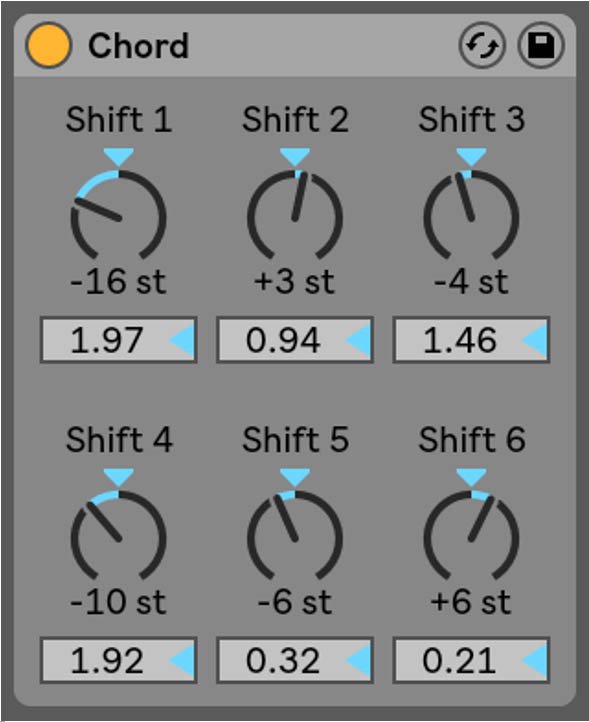Click the -16 st value label
The image size is (589, 722).
pos(118,281)
